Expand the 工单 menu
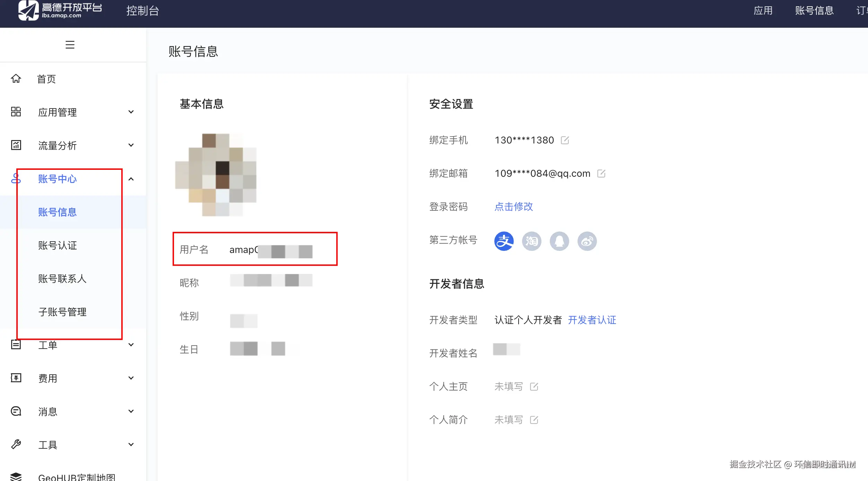The image size is (868, 481). coord(131,344)
